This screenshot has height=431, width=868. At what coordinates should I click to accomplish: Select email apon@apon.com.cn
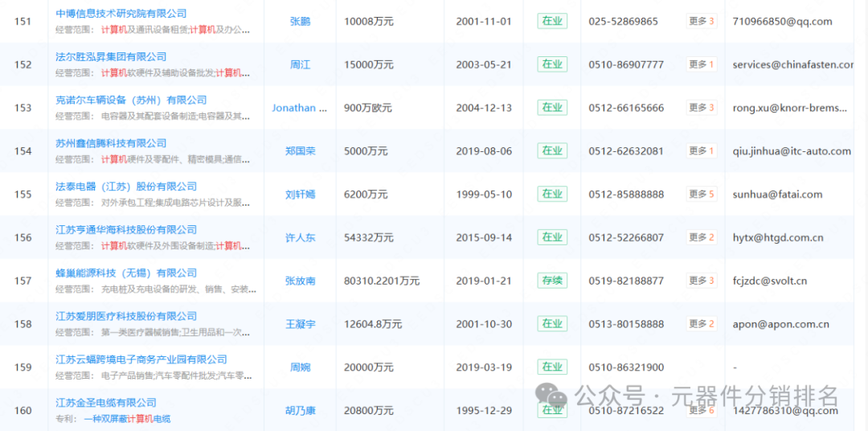pyautogui.click(x=780, y=324)
